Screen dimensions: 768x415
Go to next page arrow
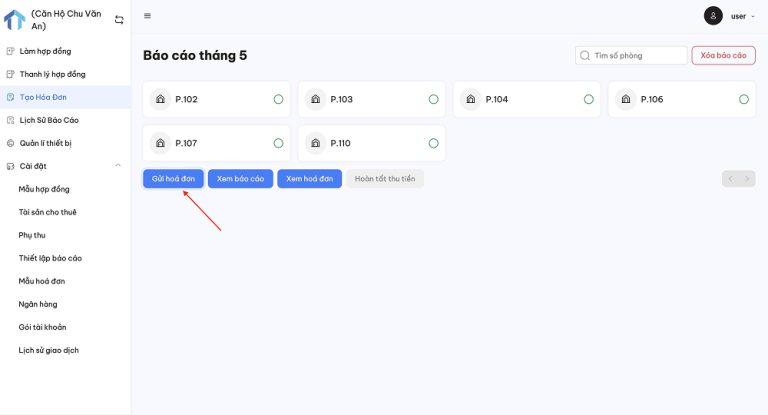pos(747,179)
